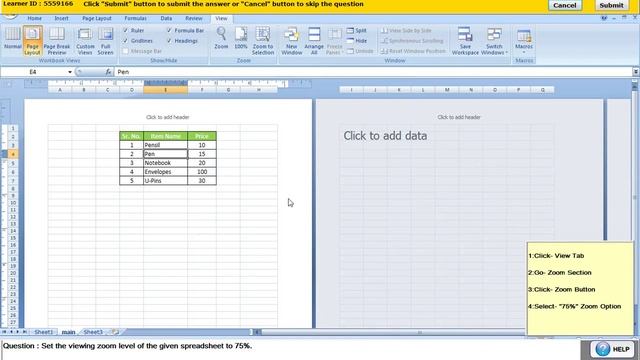Click the Zoom magnifier button
Screen dimensions: 640x360
click(221, 38)
